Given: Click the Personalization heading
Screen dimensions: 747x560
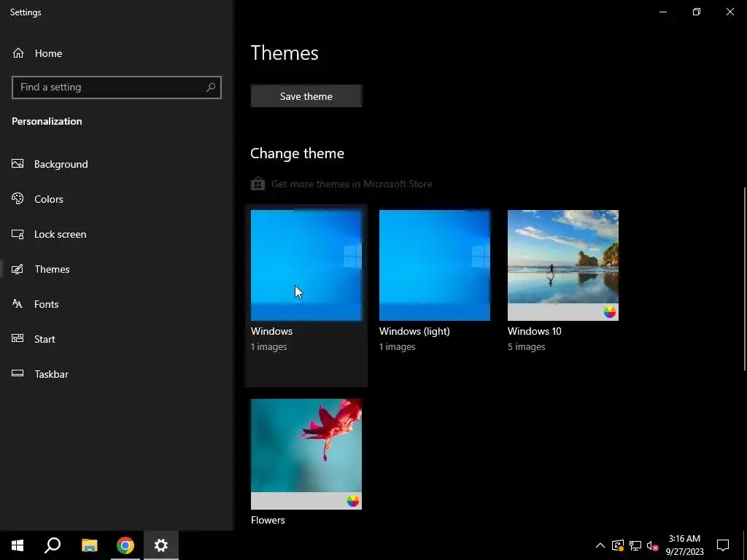Looking at the screenshot, I should [x=47, y=121].
